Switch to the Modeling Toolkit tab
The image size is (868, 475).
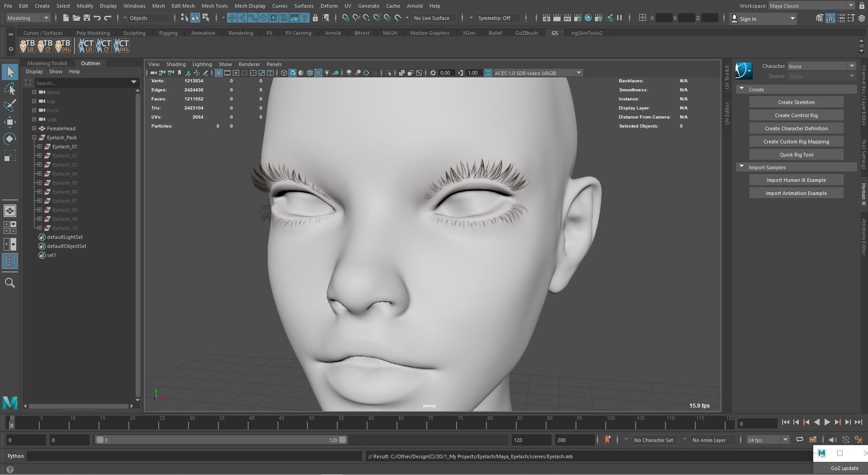coord(47,63)
